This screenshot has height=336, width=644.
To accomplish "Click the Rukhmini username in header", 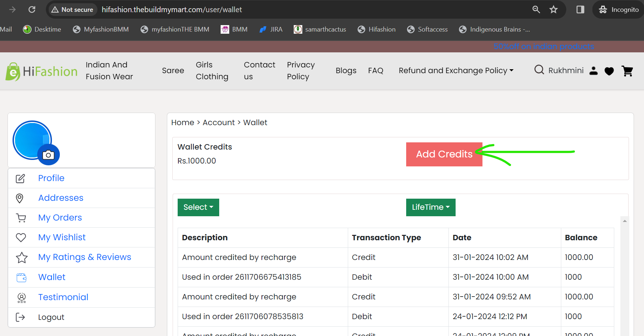I will tap(566, 71).
